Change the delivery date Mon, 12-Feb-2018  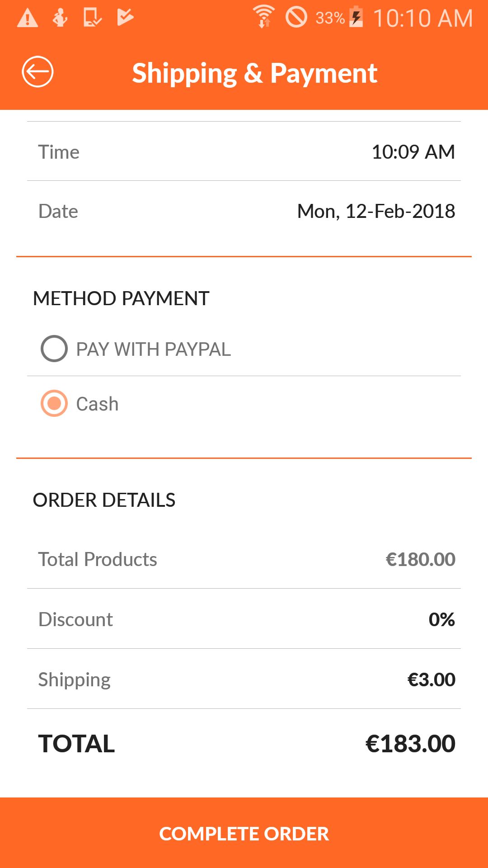[376, 211]
